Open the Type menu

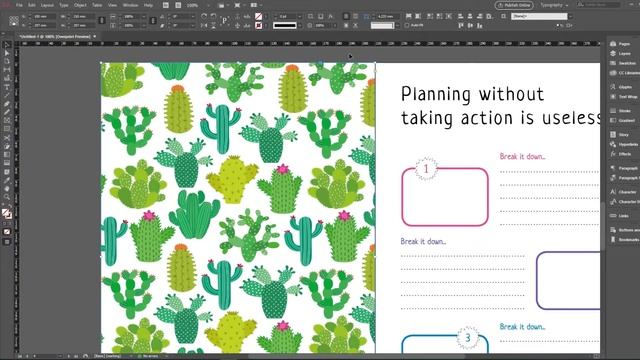pyautogui.click(x=64, y=5)
